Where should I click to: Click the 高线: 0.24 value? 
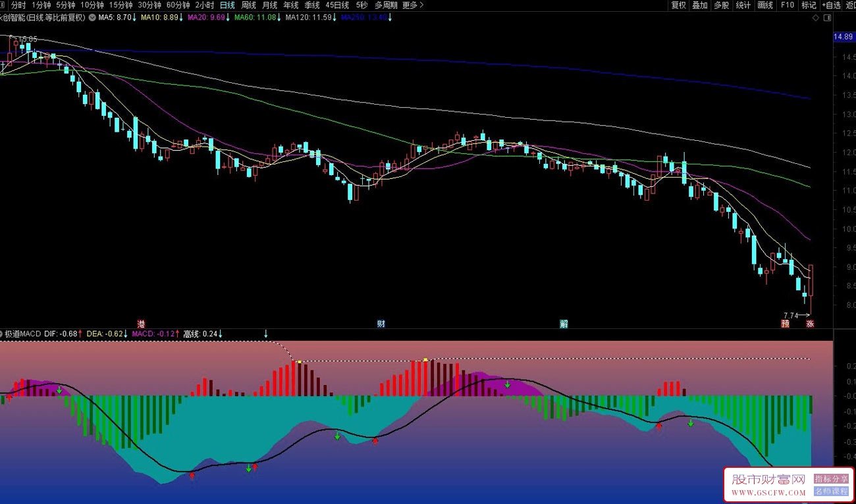pos(202,334)
